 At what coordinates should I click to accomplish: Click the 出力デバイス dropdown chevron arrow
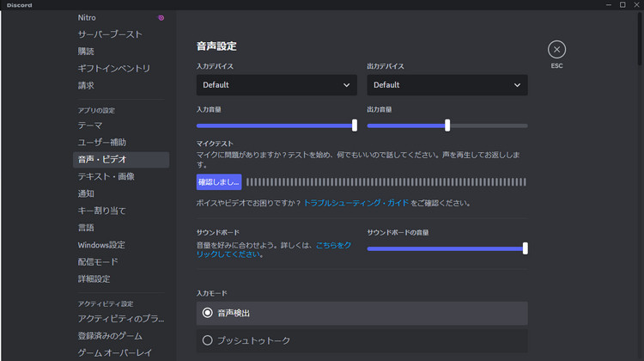tap(517, 85)
